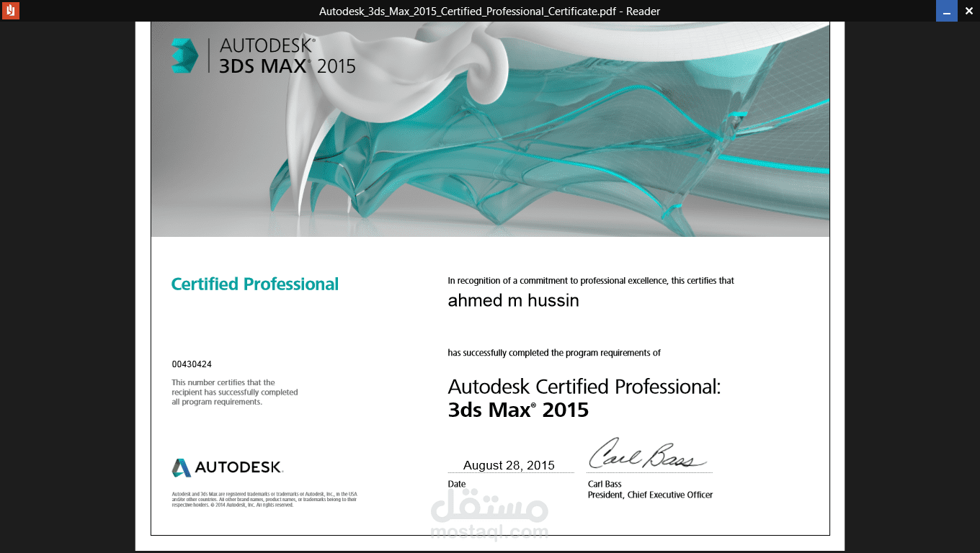Click the 'Date' label under the line
Image resolution: width=980 pixels, height=553 pixels.
pos(456,484)
